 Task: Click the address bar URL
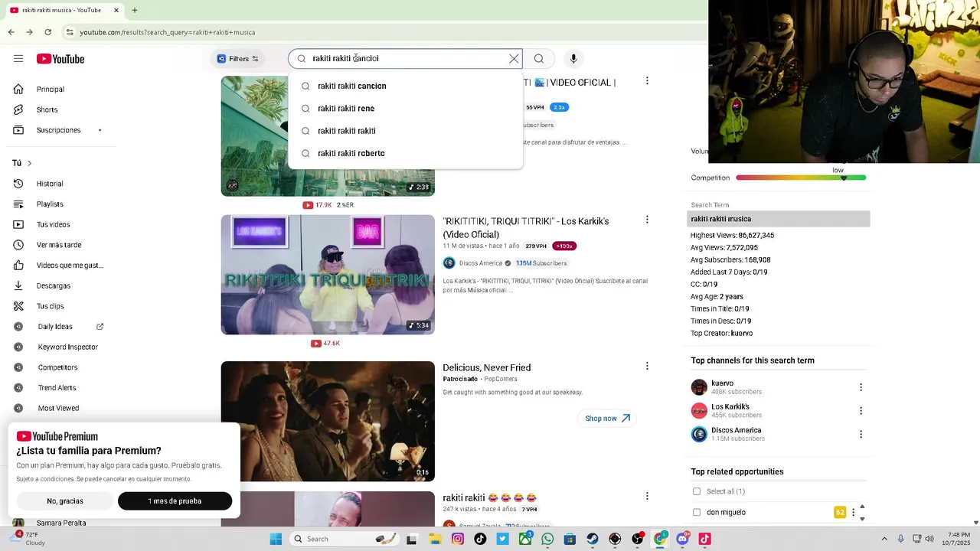[168, 32]
